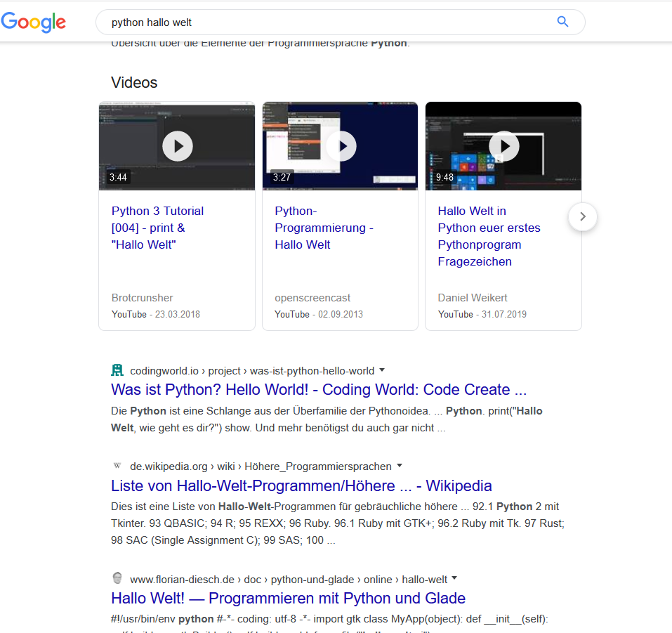Open 'Hallo Welt in Python euer erstes' video
This screenshot has height=633, width=672.
(x=489, y=236)
